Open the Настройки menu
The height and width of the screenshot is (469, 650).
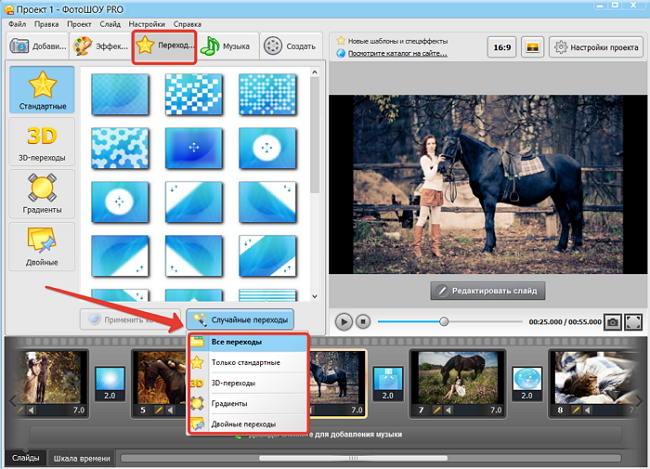tap(146, 24)
